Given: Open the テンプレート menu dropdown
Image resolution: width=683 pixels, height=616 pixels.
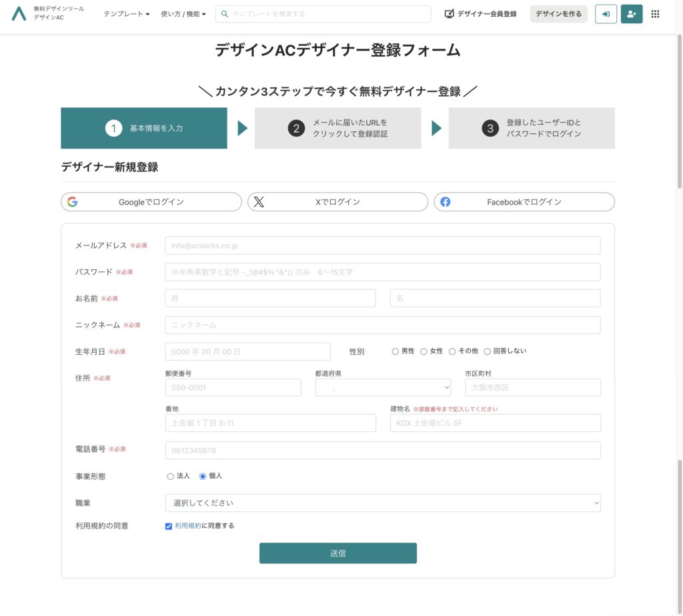Looking at the screenshot, I should coord(126,14).
